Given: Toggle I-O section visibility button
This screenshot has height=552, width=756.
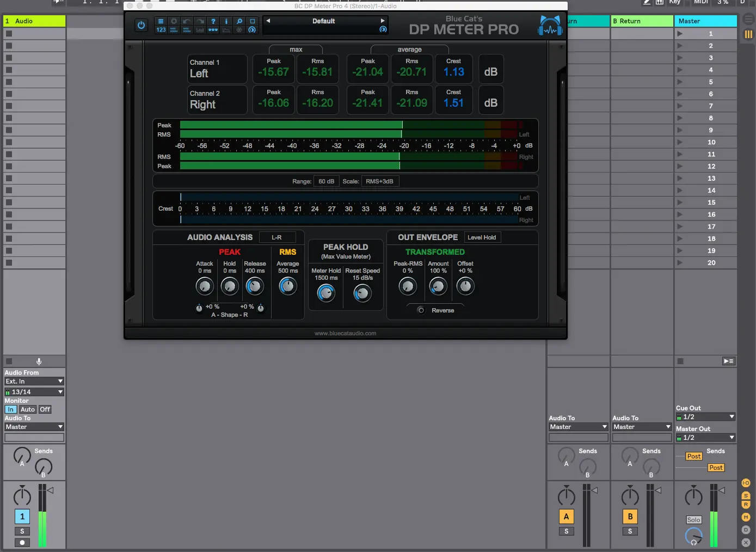Looking at the screenshot, I should click(x=746, y=483).
